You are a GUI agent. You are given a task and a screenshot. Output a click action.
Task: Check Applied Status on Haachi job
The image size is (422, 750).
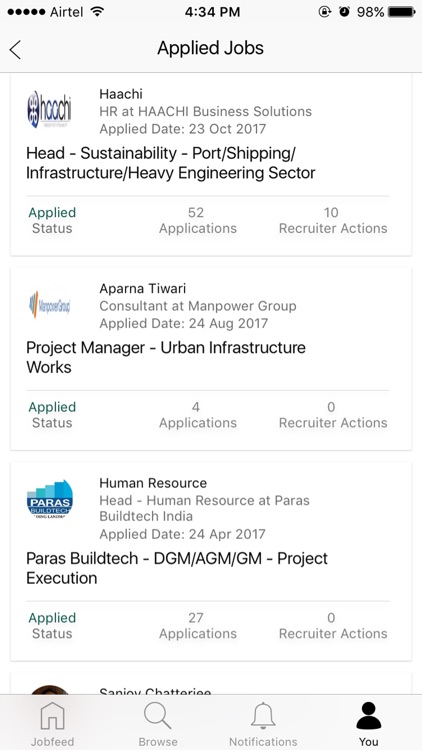tap(52, 221)
